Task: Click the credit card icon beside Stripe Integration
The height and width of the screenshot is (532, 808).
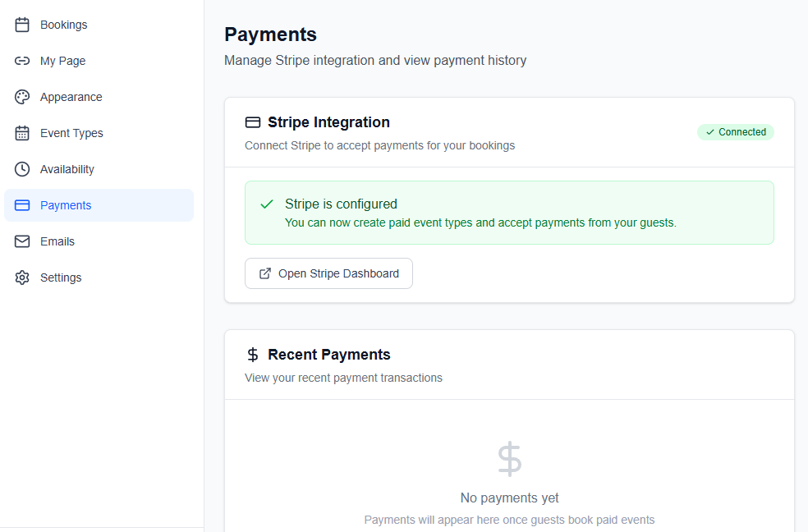Action: 253,122
